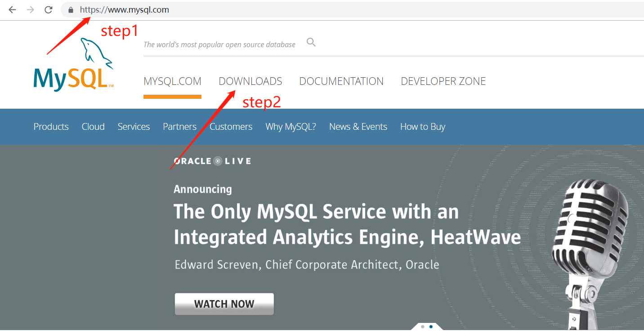Screen dimensions: 644x331
Task: Select the second carousel dot
Action: point(431,327)
